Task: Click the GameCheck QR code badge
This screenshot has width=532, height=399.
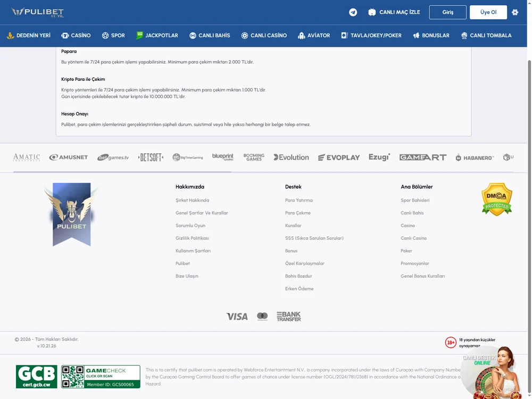Action: pyautogui.click(x=101, y=377)
